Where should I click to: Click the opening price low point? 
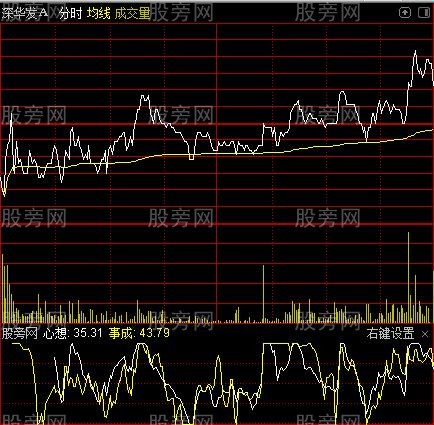(4, 195)
